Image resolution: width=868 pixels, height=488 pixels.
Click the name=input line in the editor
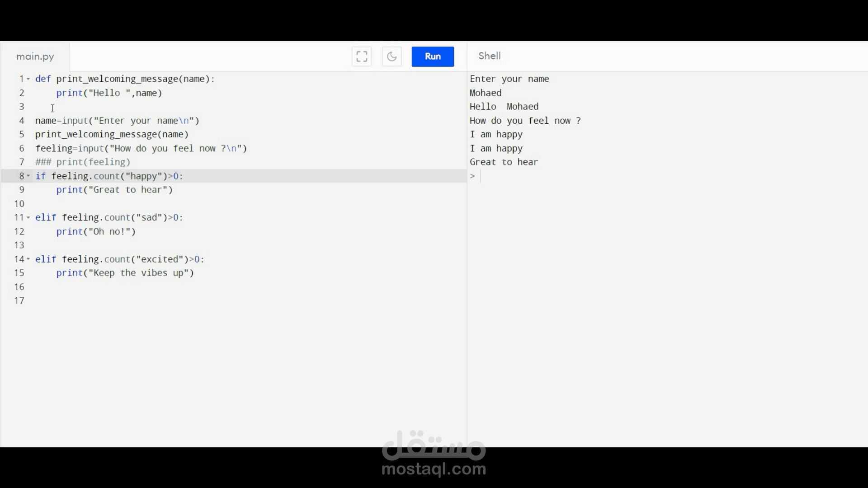(x=118, y=121)
